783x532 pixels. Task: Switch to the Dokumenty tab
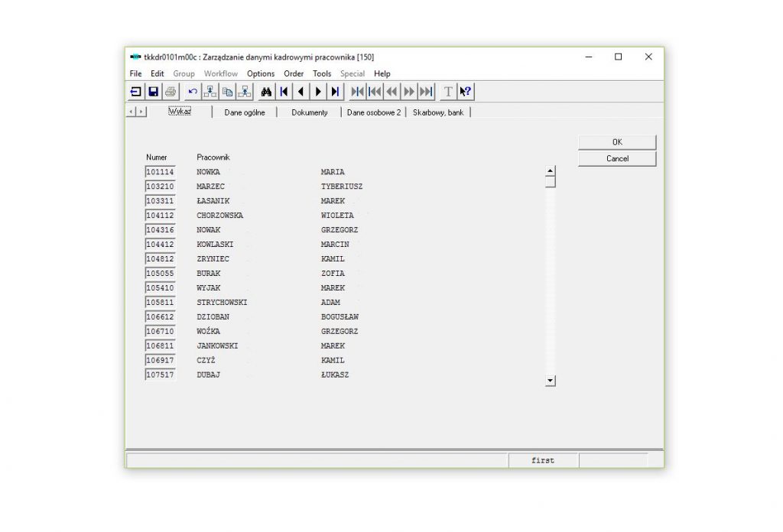click(310, 112)
